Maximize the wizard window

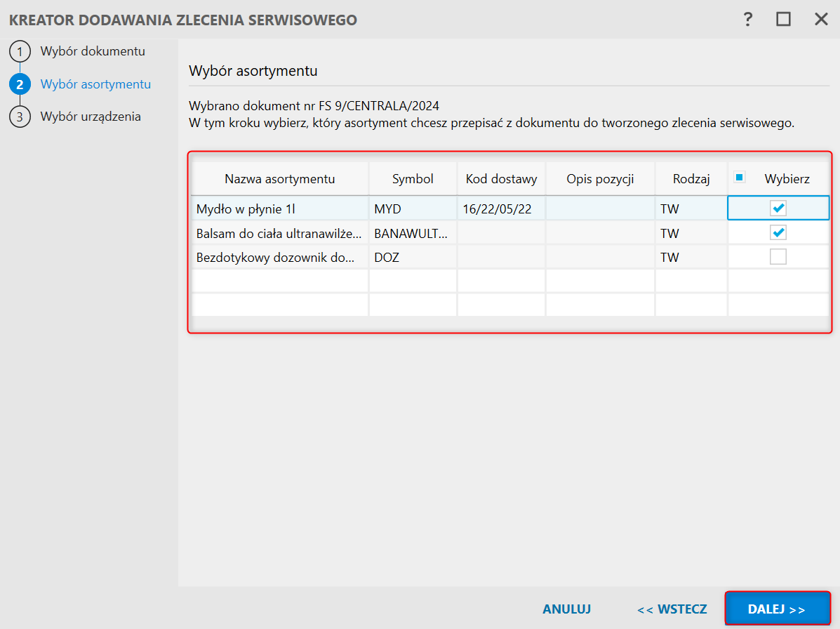(783, 20)
